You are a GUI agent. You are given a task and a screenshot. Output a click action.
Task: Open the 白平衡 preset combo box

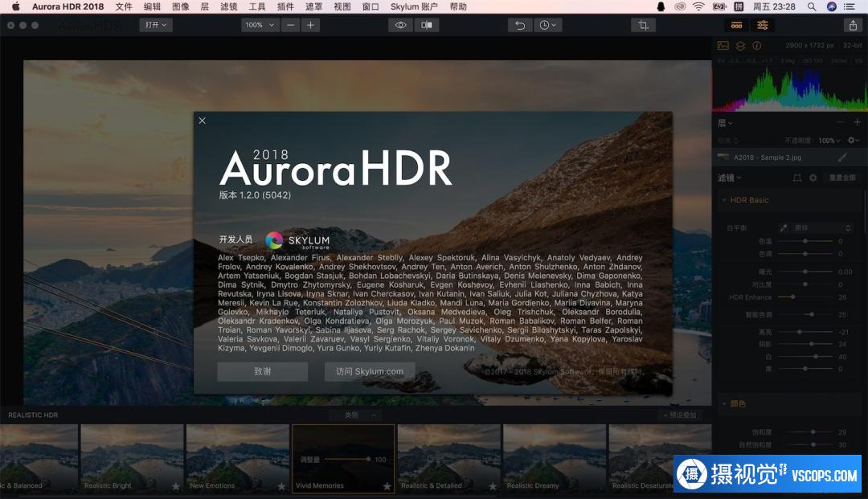(822, 228)
